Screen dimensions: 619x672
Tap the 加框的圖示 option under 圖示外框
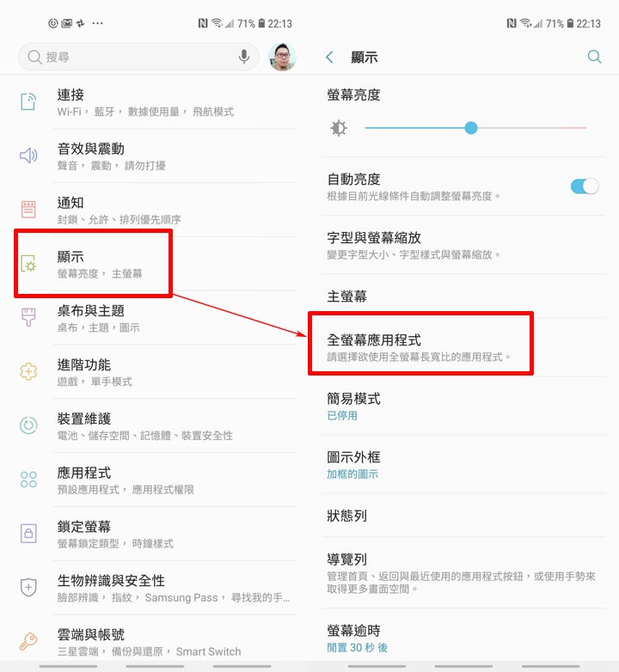352,474
